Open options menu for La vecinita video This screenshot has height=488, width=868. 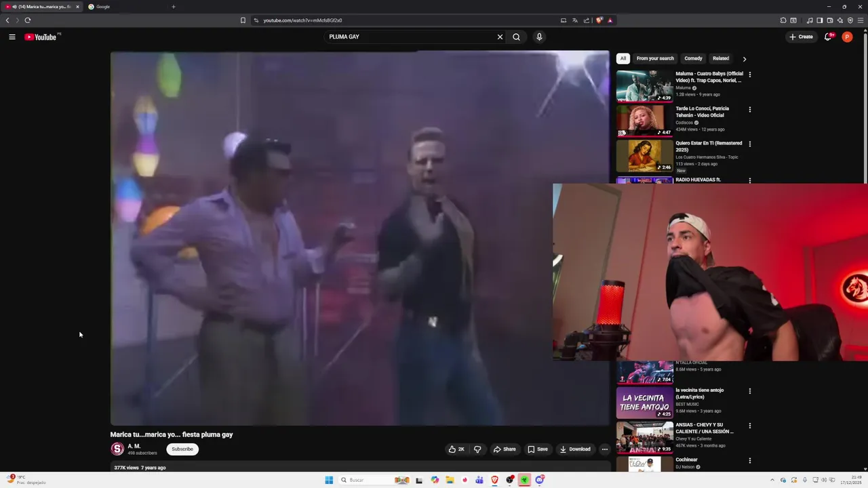pyautogui.click(x=749, y=391)
